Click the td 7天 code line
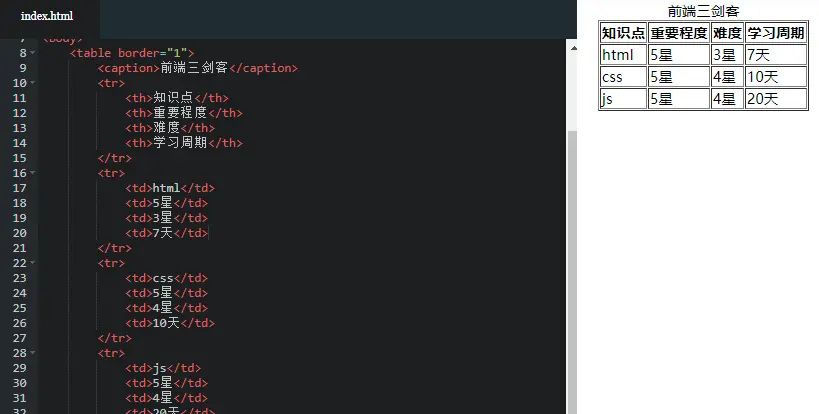The image size is (819, 414). pyautogui.click(x=166, y=233)
